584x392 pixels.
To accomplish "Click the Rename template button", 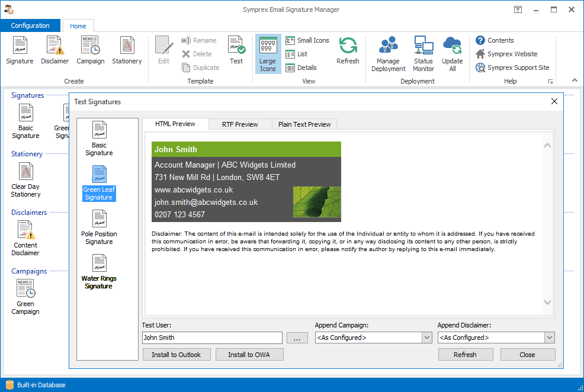I will click(199, 40).
